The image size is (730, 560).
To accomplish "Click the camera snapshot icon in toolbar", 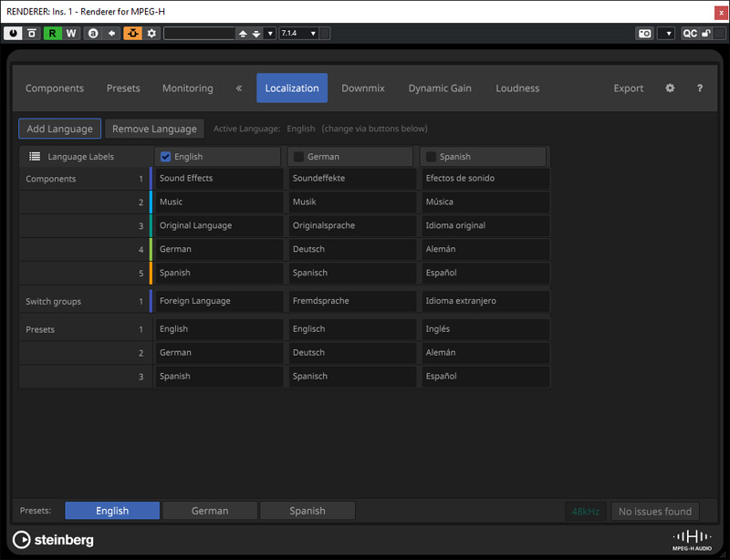I will tap(644, 33).
